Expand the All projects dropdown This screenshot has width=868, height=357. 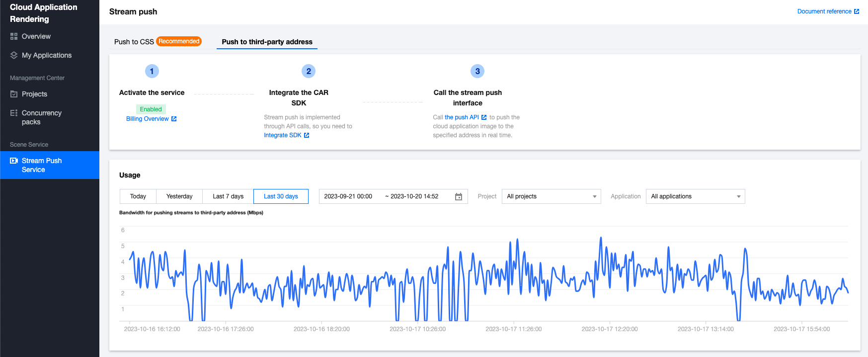[x=551, y=196]
